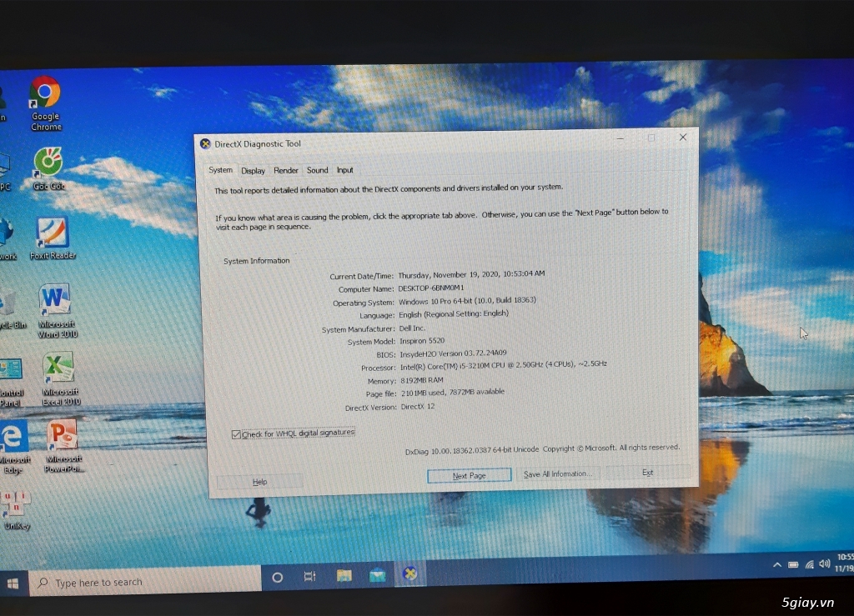Image resolution: width=854 pixels, height=616 pixels.
Task: Click the Current Date/Time value
Action: click(x=471, y=274)
